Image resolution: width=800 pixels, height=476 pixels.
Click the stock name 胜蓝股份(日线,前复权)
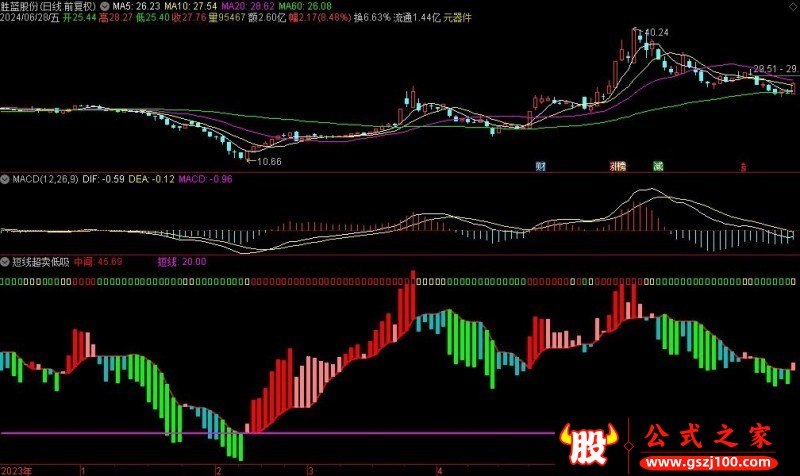coord(48,6)
